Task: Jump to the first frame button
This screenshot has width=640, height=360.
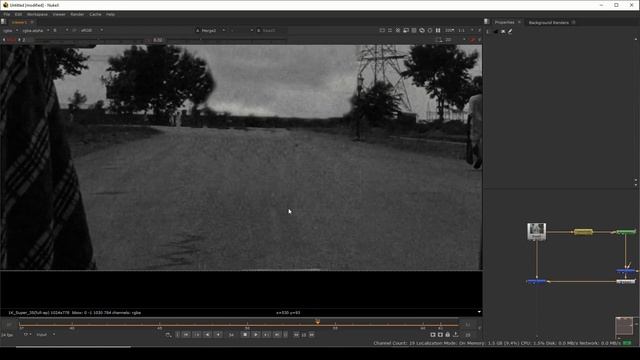Action: pyautogui.click(x=186, y=335)
